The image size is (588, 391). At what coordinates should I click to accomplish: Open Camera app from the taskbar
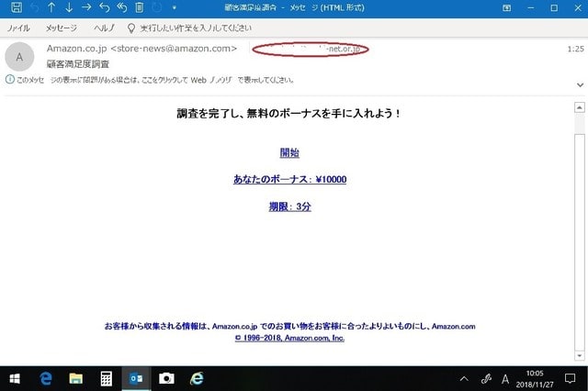pos(166,379)
